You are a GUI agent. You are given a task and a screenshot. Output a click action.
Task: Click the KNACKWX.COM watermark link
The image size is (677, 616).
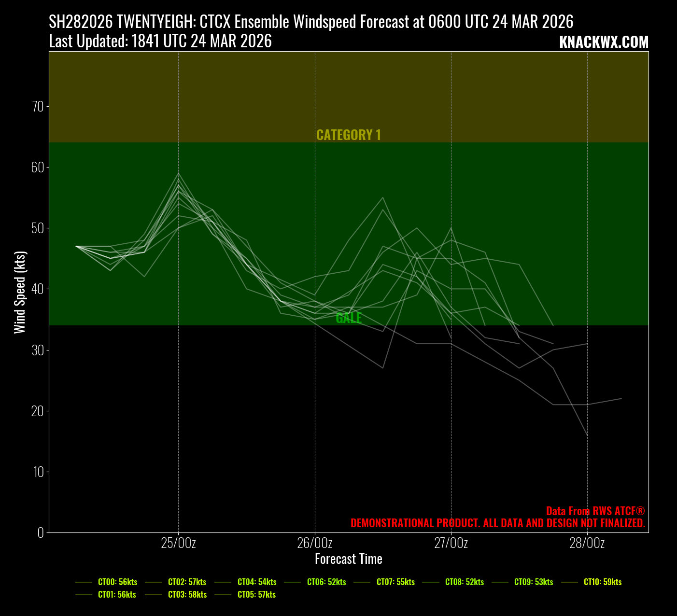604,42
